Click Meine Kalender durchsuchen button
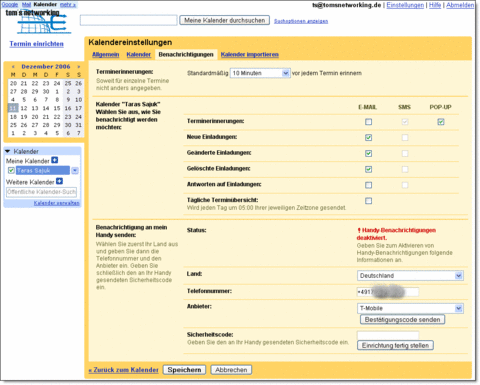Image resolution: width=480 pixels, height=385 pixels. [225, 20]
